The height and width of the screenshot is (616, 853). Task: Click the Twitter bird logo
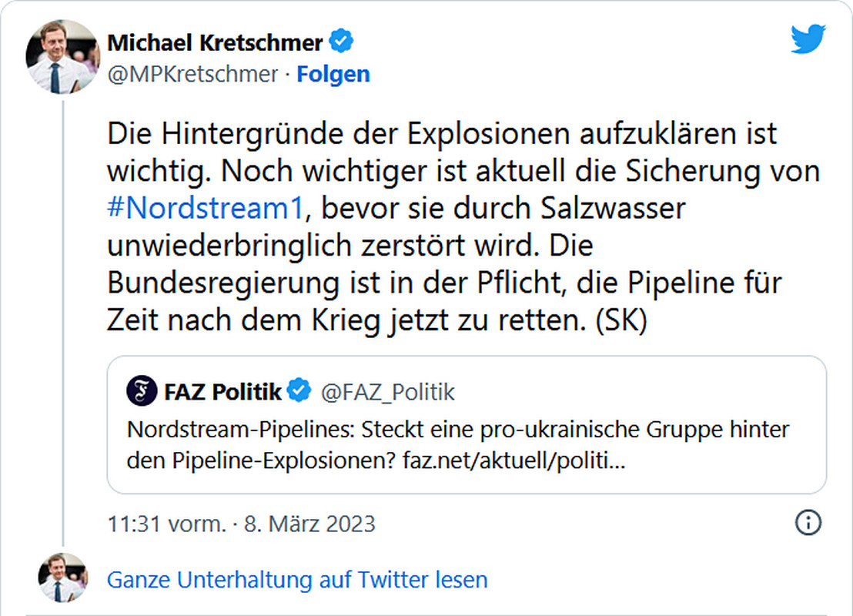point(808,39)
